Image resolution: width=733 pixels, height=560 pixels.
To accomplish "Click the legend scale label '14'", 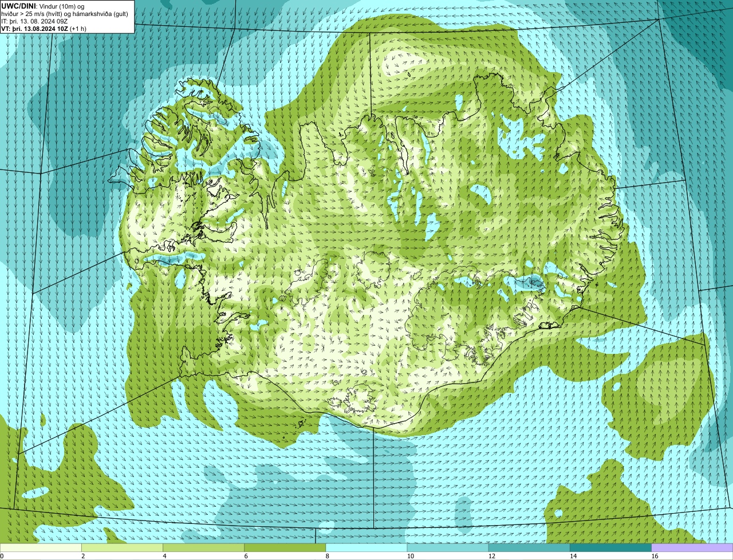I will [573, 556].
